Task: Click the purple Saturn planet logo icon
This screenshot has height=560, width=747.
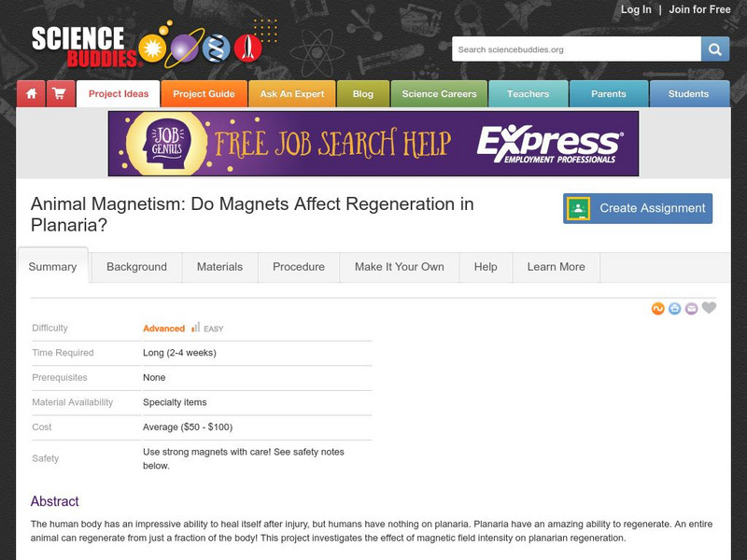Action: click(183, 49)
